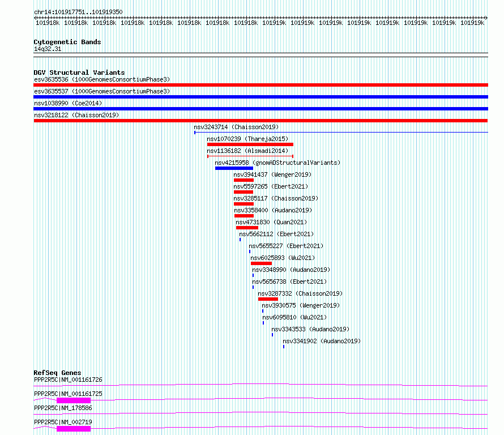The width and height of the screenshot is (504, 435).
Task: Open nsv1136182 (Alsmadi2014) variant
Action: (x=247, y=151)
